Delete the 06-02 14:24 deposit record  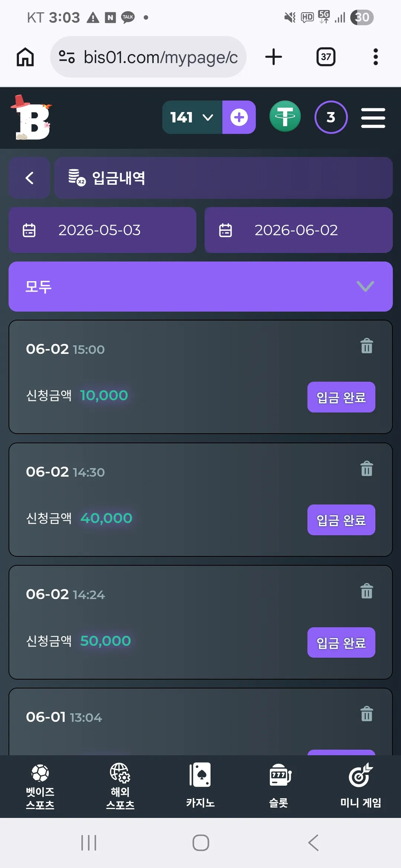(x=366, y=591)
